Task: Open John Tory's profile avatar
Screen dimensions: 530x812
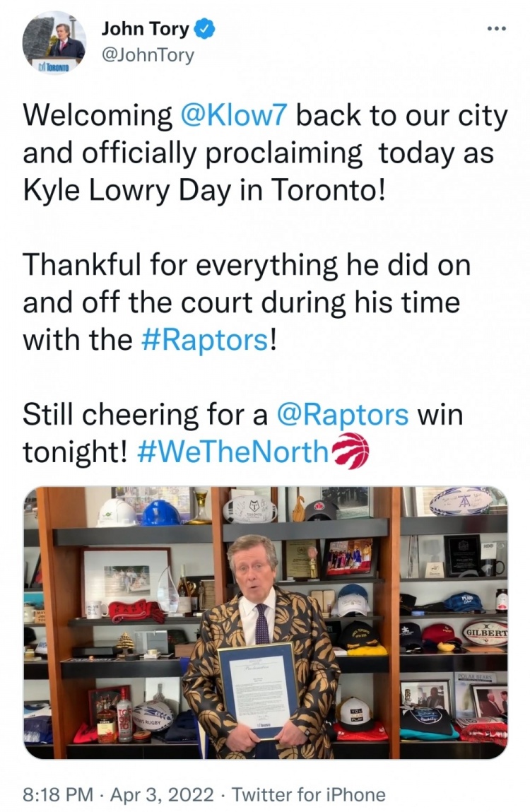Action: (54, 43)
